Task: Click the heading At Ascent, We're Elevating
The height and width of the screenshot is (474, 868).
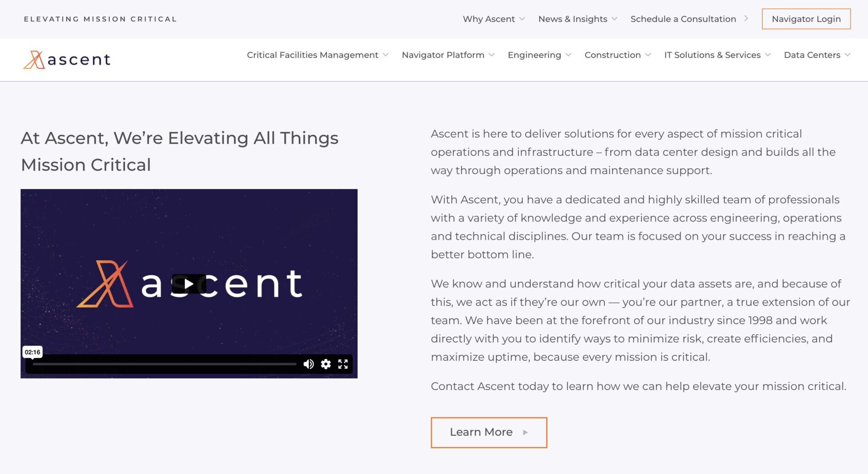Action: click(x=179, y=151)
